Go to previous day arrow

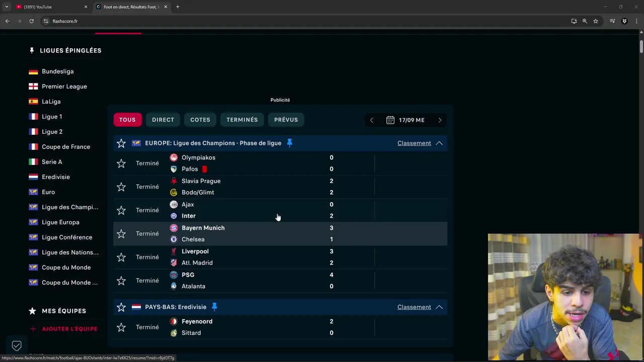pyautogui.click(x=371, y=120)
